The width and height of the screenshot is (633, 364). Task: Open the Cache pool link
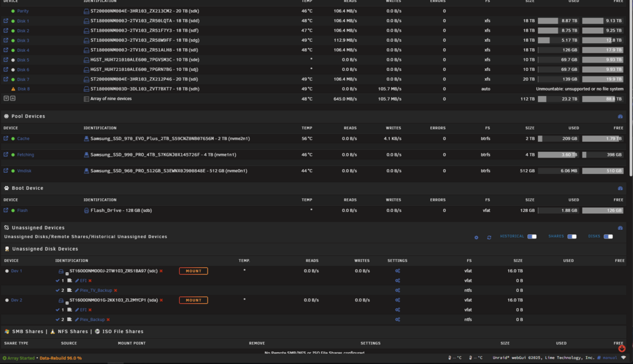(x=23, y=139)
